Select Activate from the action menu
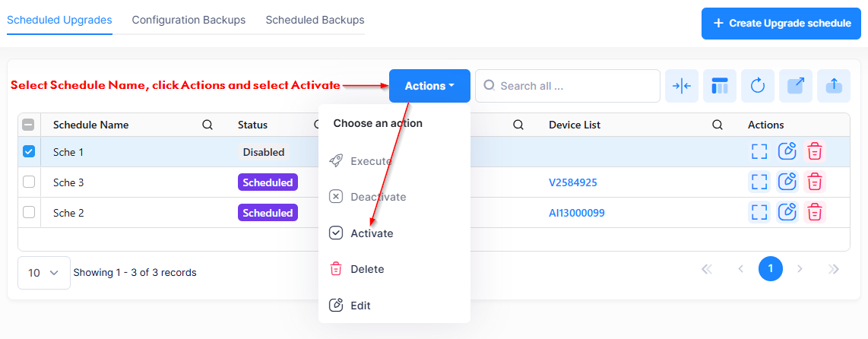868x339 pixels. (371, 233)
